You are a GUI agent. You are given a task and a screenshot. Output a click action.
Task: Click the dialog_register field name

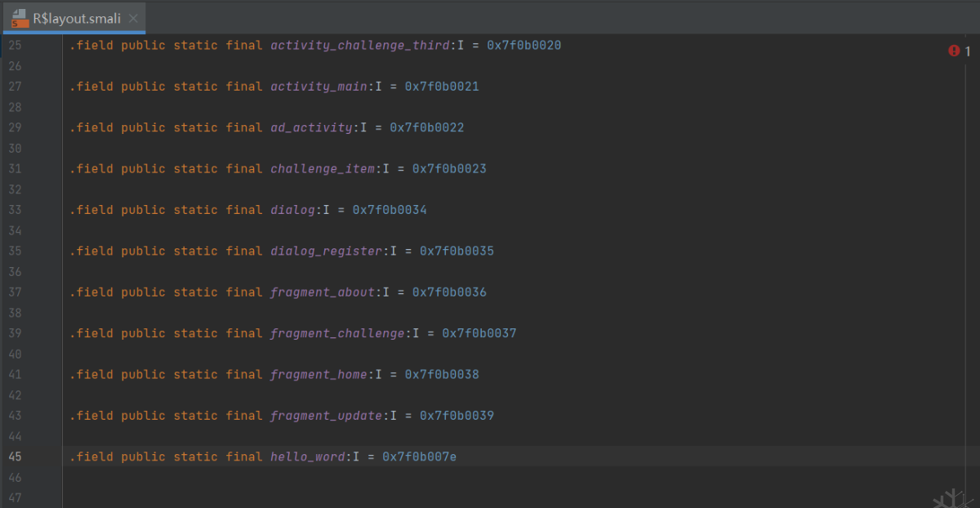point(326,251)
